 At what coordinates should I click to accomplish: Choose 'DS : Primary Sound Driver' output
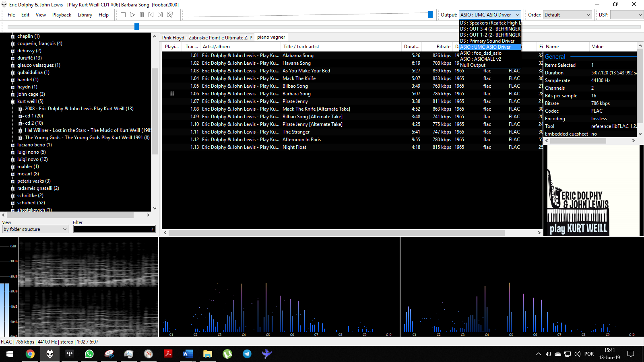coord(490,41)
